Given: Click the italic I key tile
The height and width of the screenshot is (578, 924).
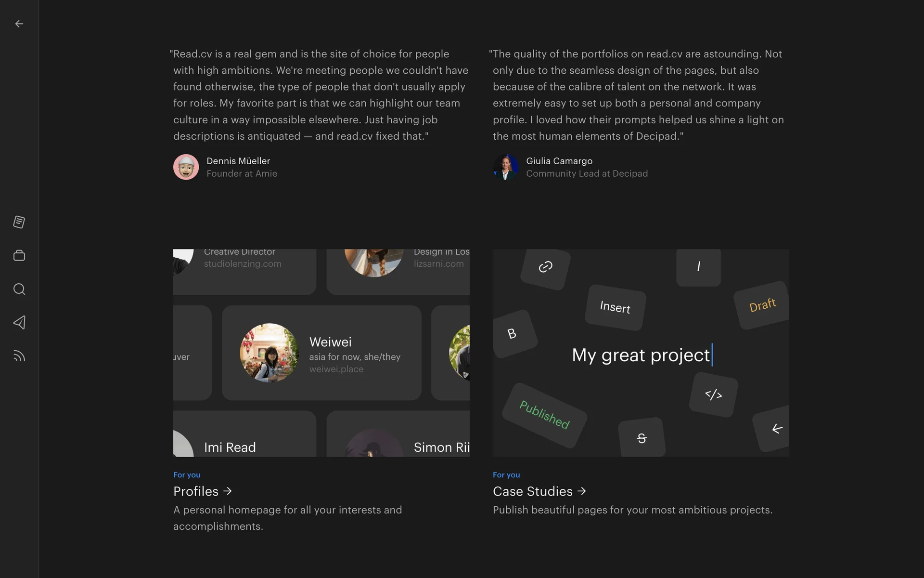Looking at the screenshot, I should (698, 266).
